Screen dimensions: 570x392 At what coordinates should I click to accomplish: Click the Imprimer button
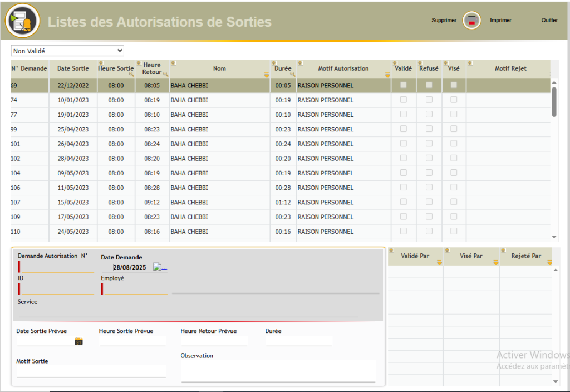500,20
